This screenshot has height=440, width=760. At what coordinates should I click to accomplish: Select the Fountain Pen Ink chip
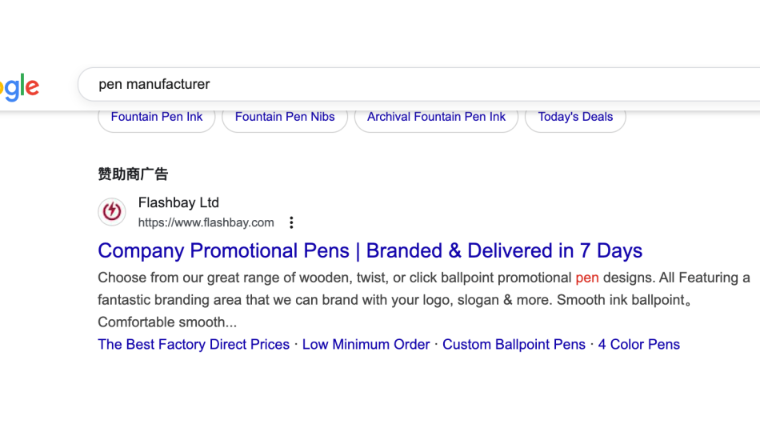[x=157, y=117]
